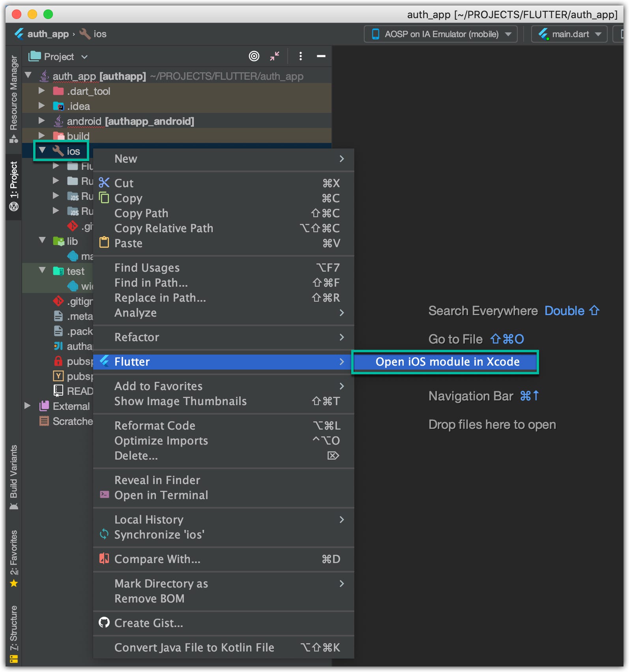Click the Compare With diff icon
The height and width of the screenshot is (672, 629).
(x=104, y=558)
